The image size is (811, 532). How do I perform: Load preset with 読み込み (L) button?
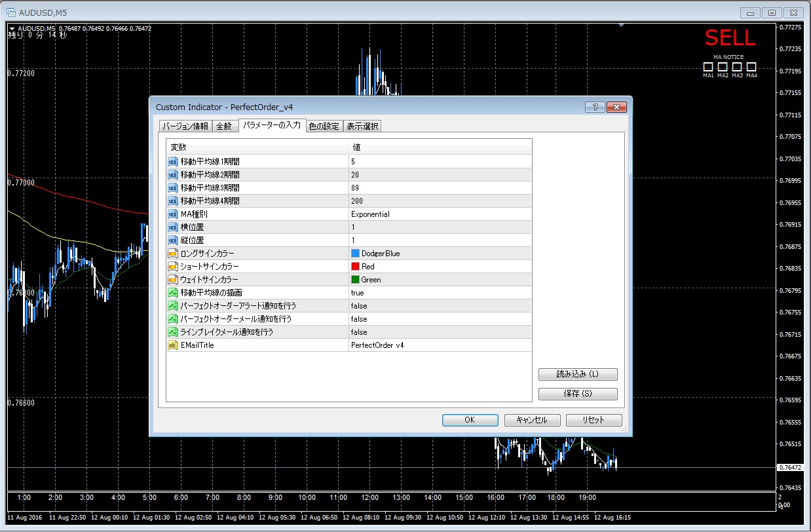pyautogui.click(x=578, y=374)
